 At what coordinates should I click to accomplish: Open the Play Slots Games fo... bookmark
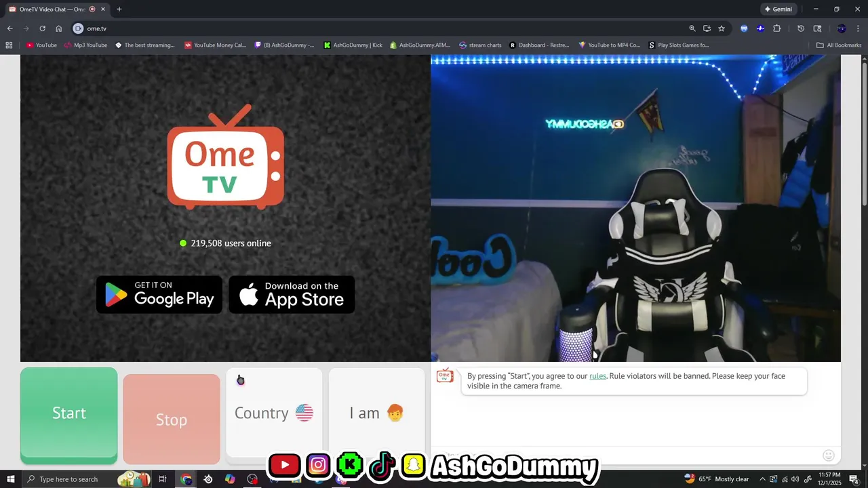pos(679,45)
